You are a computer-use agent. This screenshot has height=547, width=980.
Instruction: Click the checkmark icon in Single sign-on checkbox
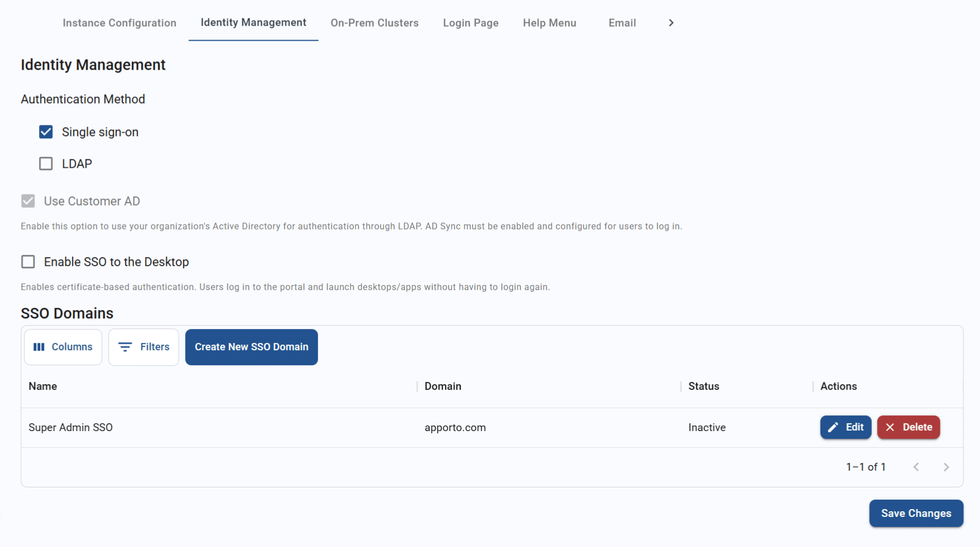tap(45, 132)
